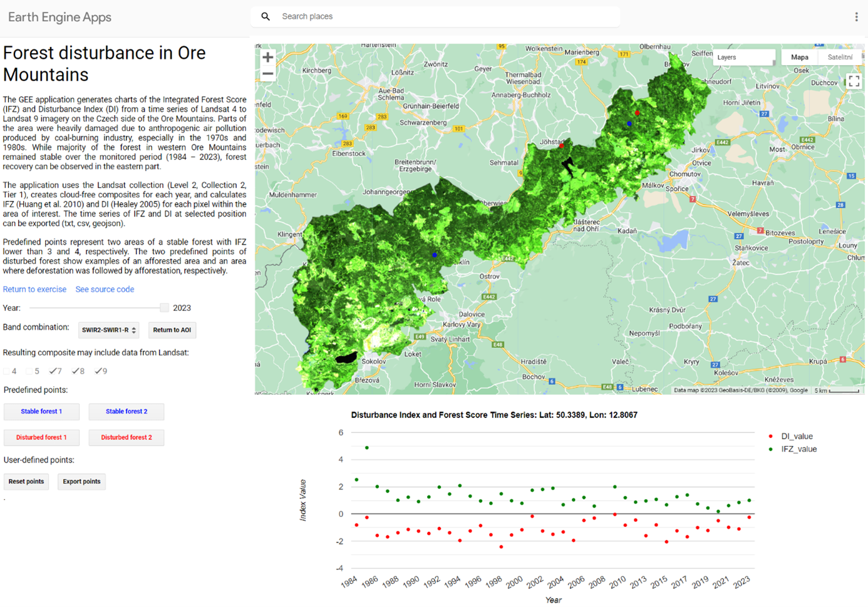Click the green IFZ_value legend marker
Viewport: 868px width, 607px height.
click(x=770, y=449)
